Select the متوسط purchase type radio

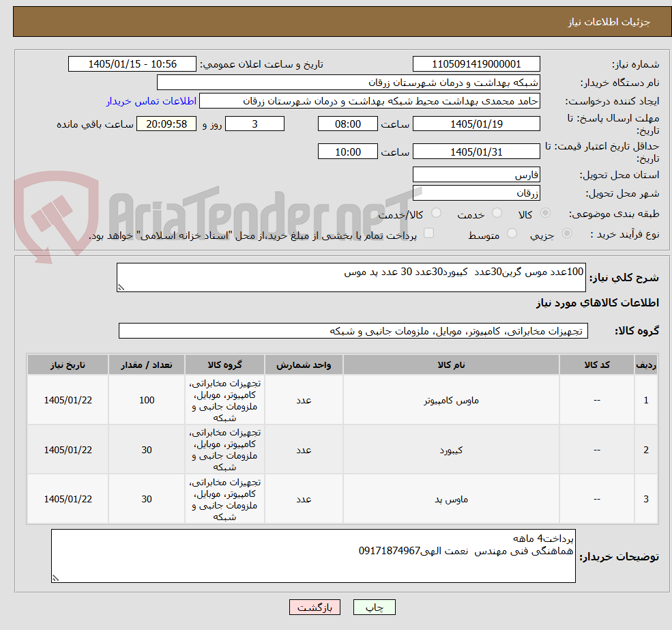[512, 233]
